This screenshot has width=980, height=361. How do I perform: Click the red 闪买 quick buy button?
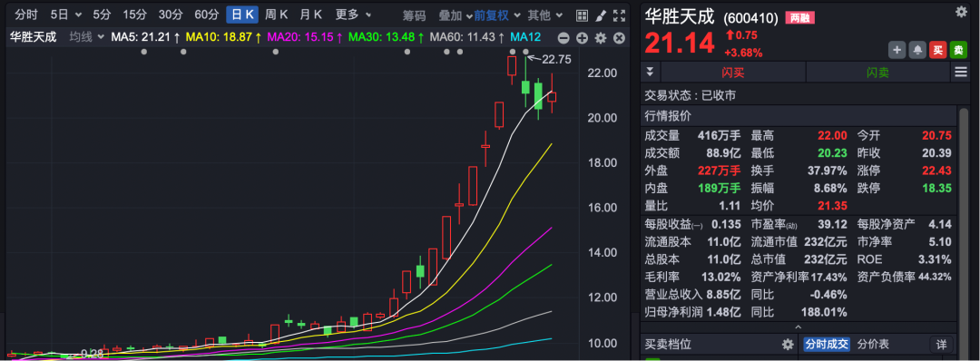pyautogui.click(x=733, y=73)
